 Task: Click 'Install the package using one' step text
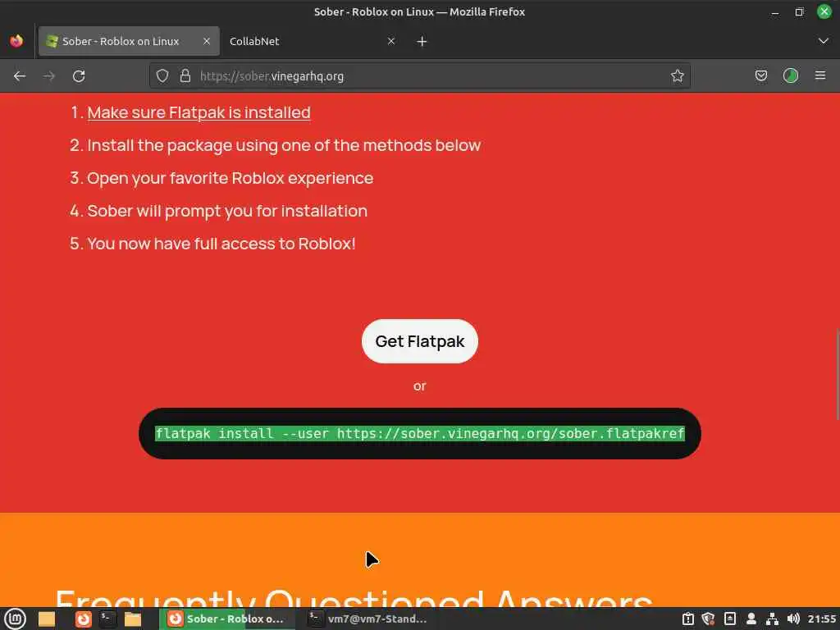(x=284, y=145)
